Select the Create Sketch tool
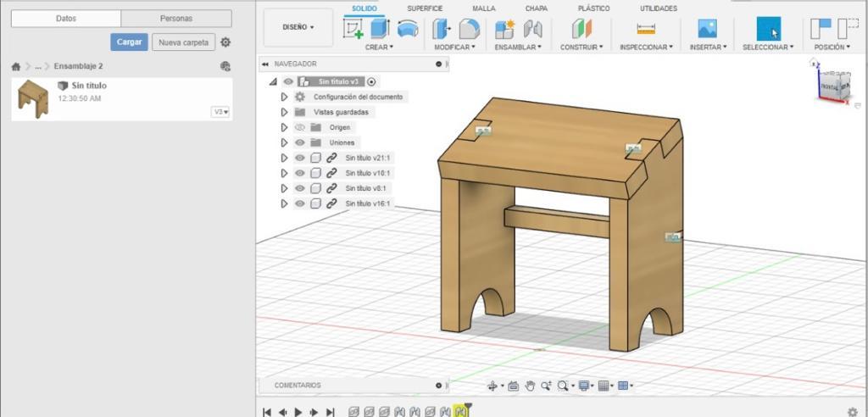Screen dimensions: 868x417 pyautogui.click(x=353, y=29)
